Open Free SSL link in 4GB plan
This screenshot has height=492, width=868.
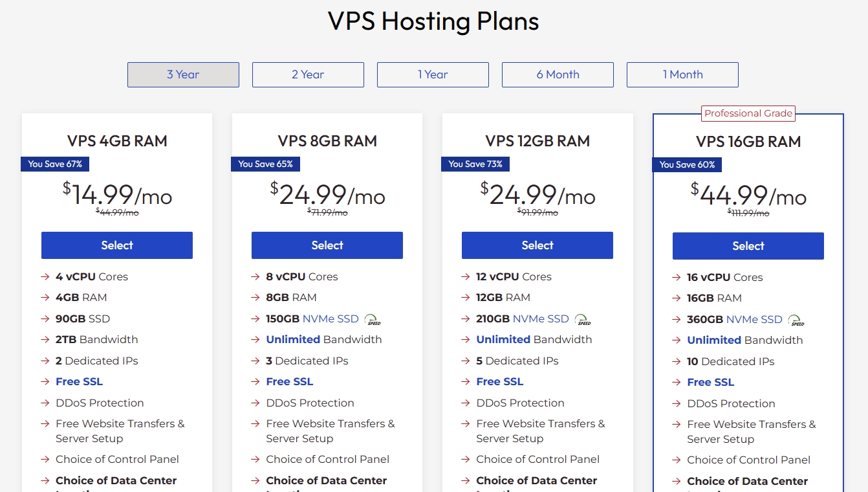click(79, 381)
